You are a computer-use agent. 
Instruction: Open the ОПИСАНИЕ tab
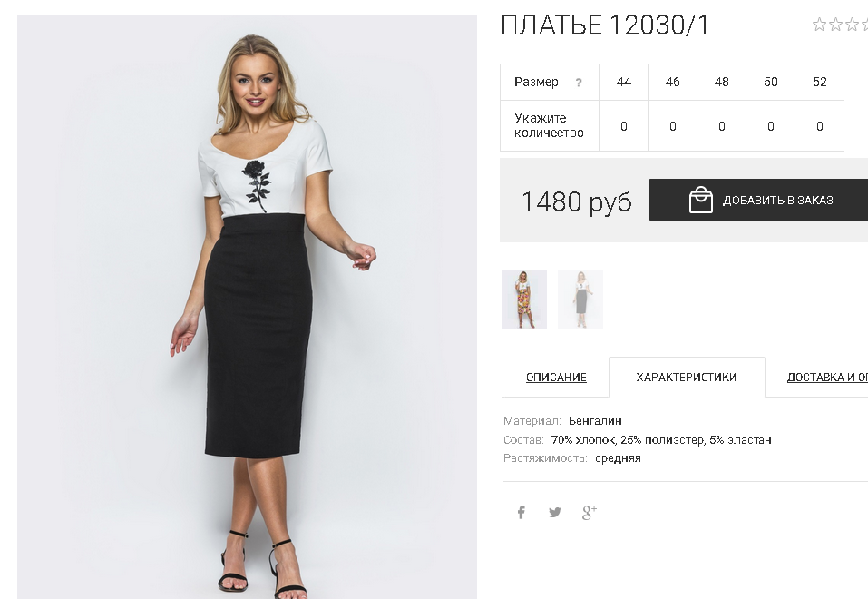(x=556, y=378)
